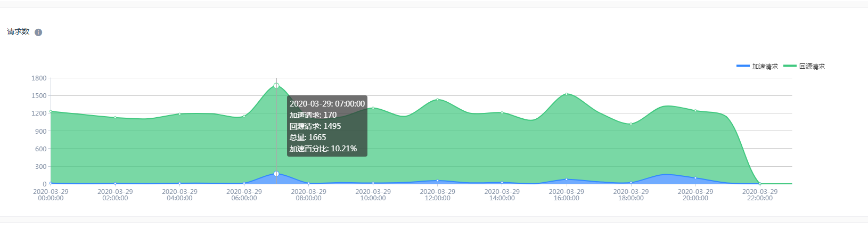
Task: Click green line data point at 18:00
Action: [x=631, y=124]
